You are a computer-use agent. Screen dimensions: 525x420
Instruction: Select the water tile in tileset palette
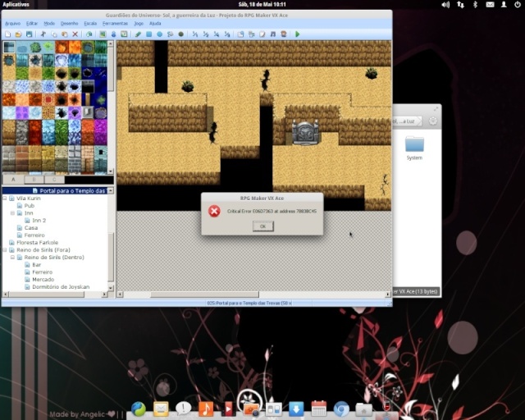tap(9, 48)
